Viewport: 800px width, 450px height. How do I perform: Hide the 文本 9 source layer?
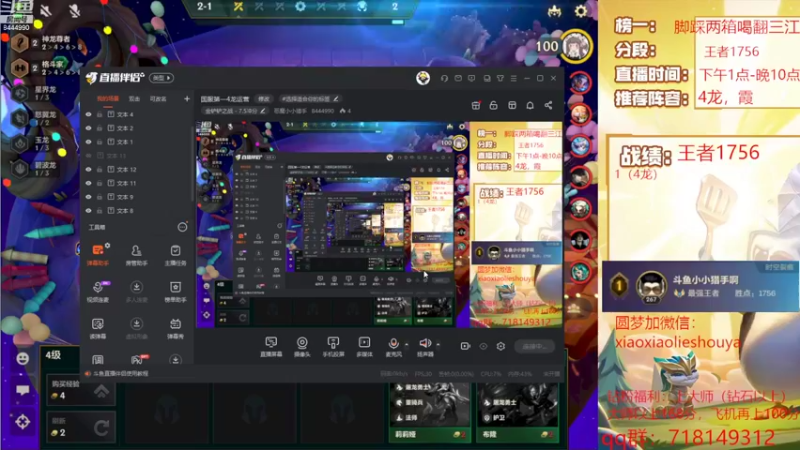coord(88,197)
